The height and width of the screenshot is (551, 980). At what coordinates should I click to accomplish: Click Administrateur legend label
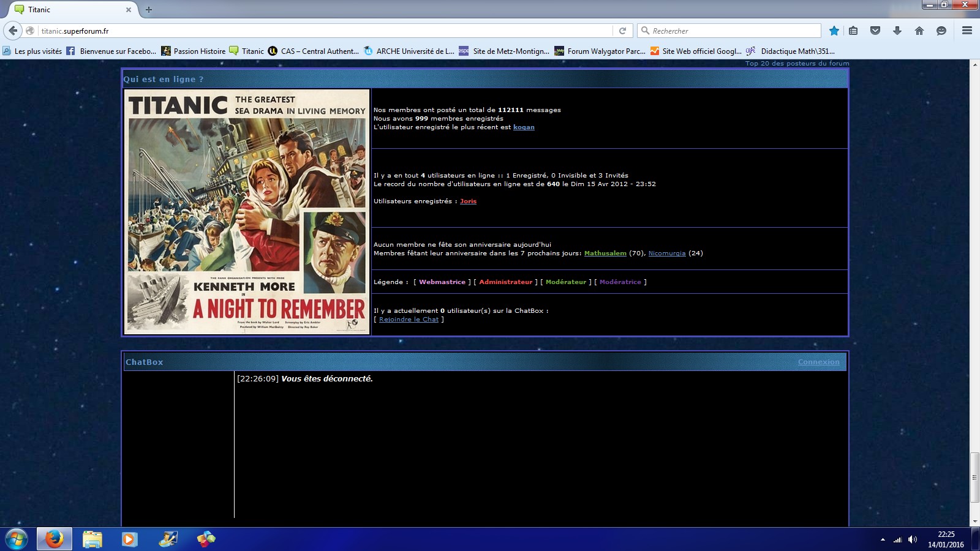(506, 282)
